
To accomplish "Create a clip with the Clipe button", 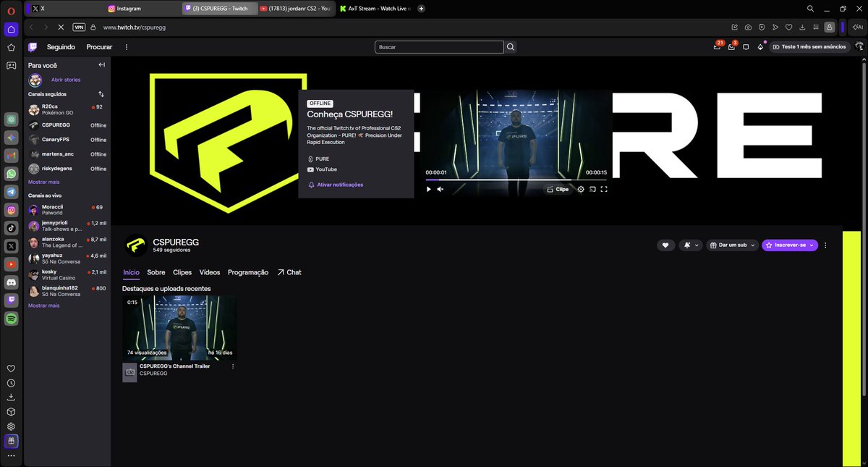I will coord(557,189).
